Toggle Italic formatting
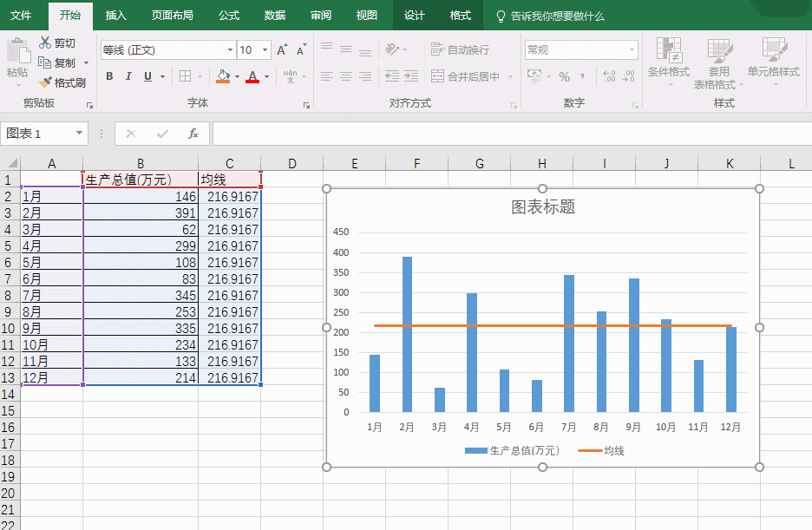This screenshot has height=530, width=812. pos(128,76)
